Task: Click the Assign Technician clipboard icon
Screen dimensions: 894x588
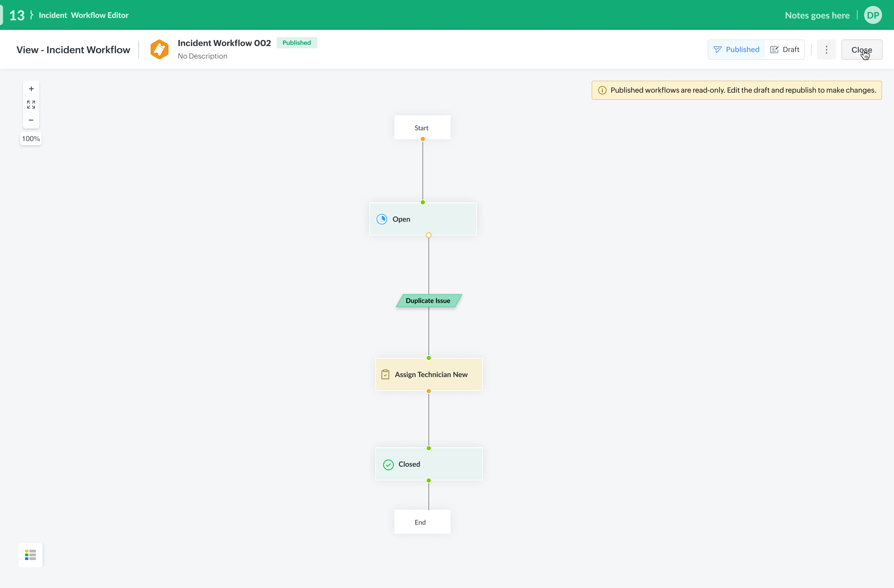Action: point(385,374)
